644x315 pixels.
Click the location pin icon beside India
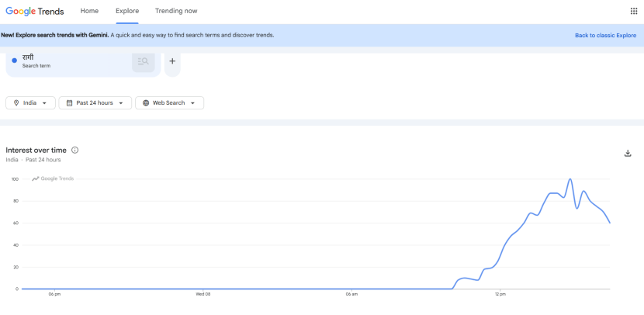pos(16,102)
